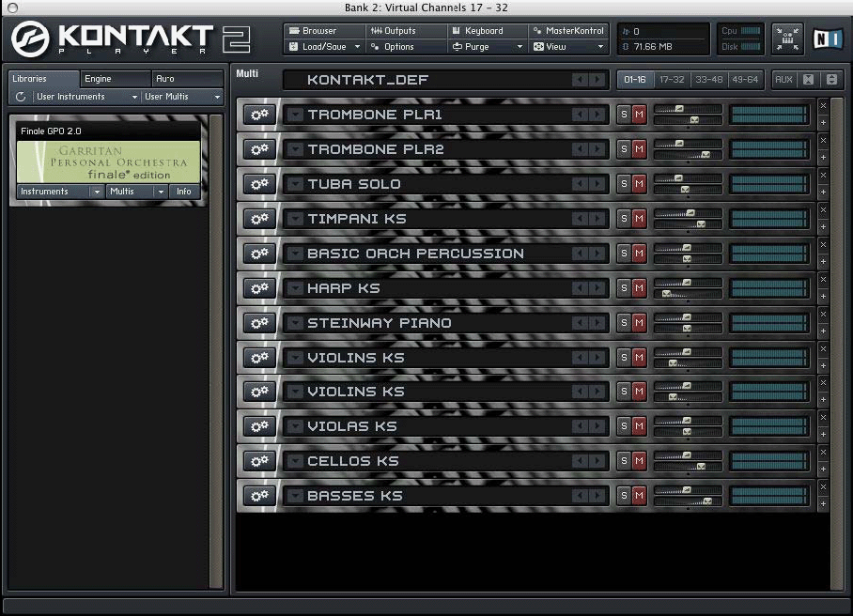Click the plus button on the CELLOS KS row
Image resolution: width=853 pixels, height=616 pixels.
point(823,470)
